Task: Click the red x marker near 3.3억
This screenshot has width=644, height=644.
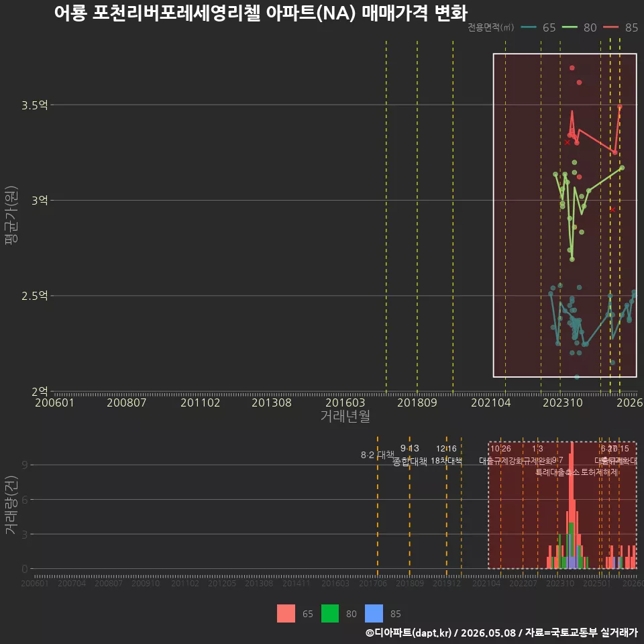Action: (568, 142)
